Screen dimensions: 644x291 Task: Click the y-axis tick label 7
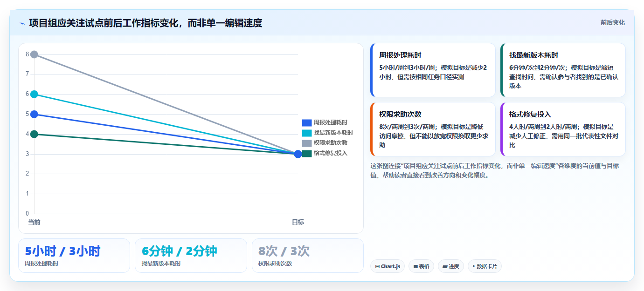tap(27, 74)
